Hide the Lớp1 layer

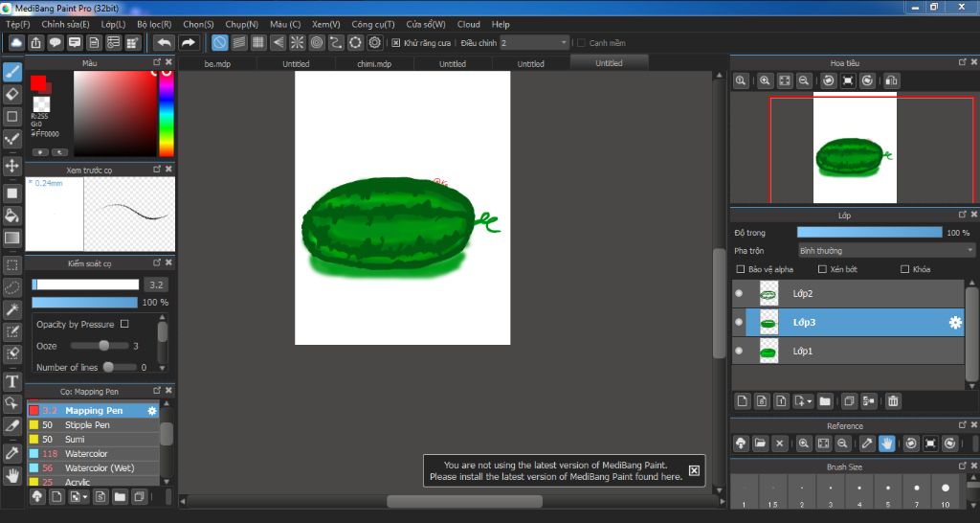coord(739,351)
